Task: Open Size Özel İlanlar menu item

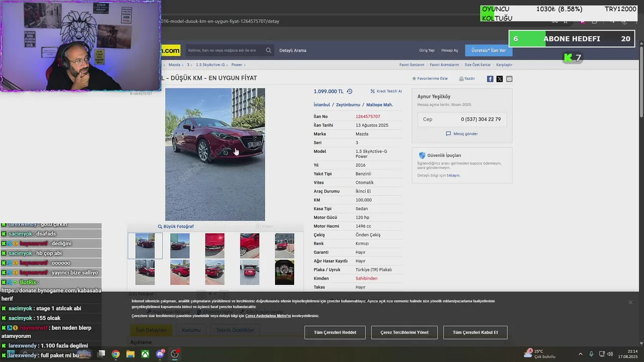Action: pyautogui.click(x=477, y=65)
